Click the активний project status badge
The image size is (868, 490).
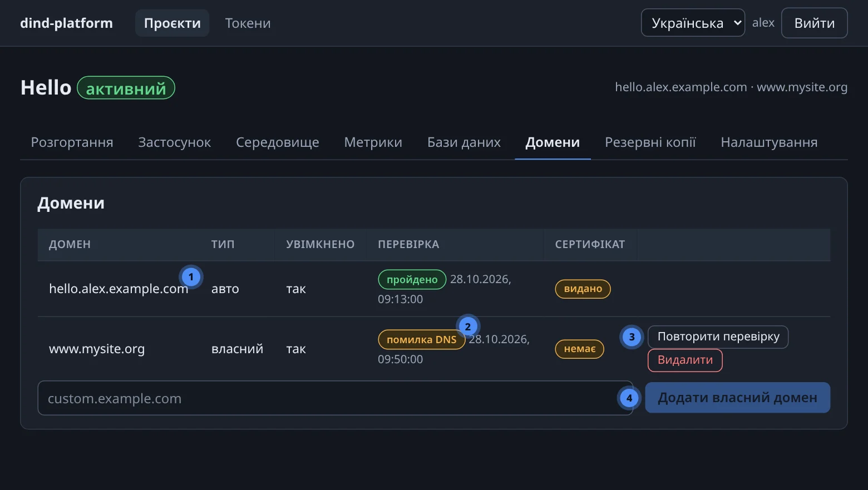coord(126,88)
